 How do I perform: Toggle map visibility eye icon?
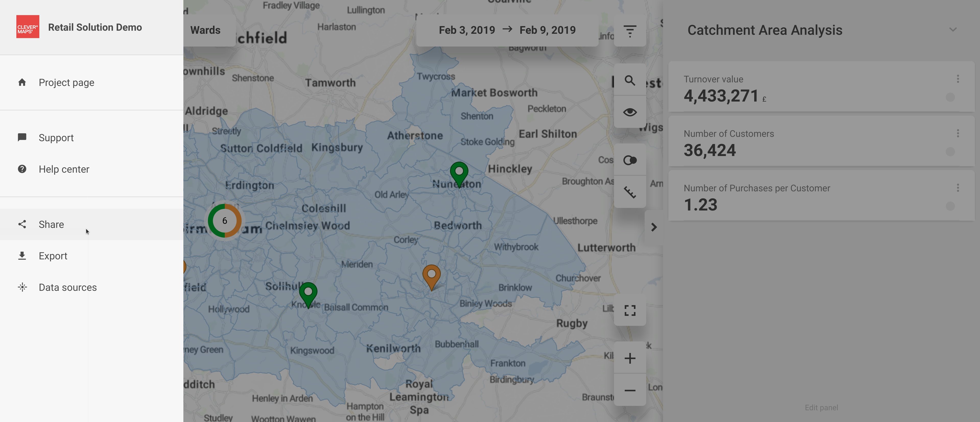pos(630,112)
